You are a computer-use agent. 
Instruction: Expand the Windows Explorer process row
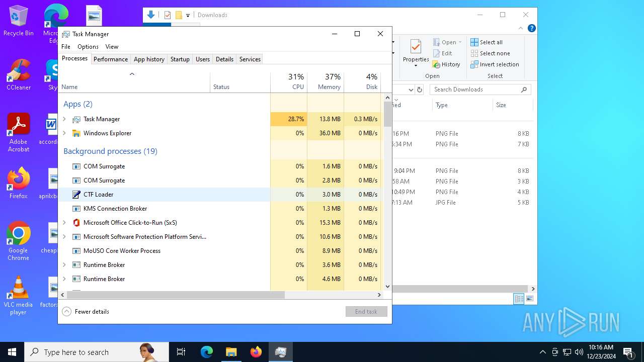point(64,133)
